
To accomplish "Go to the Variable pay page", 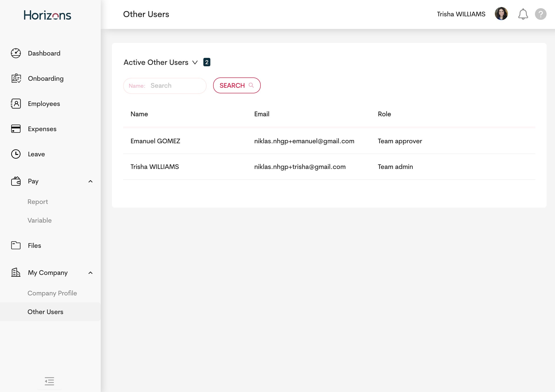I will 40,220.
